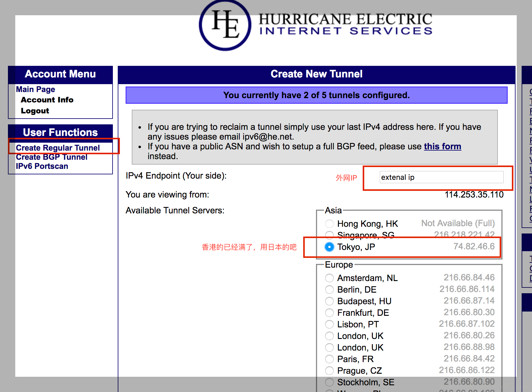Click the Berlin IP 216.66.86.114
532x392 pixels.
(x=467, y=289)
